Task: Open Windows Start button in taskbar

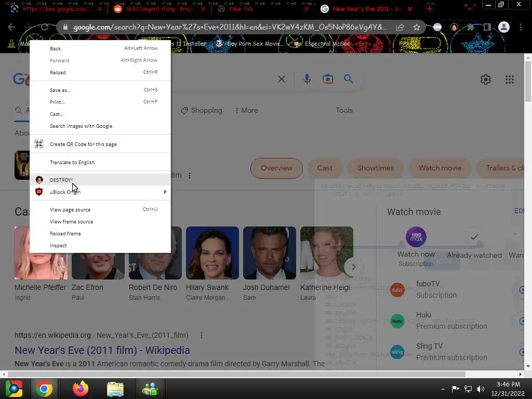Action: coord(14,389)
